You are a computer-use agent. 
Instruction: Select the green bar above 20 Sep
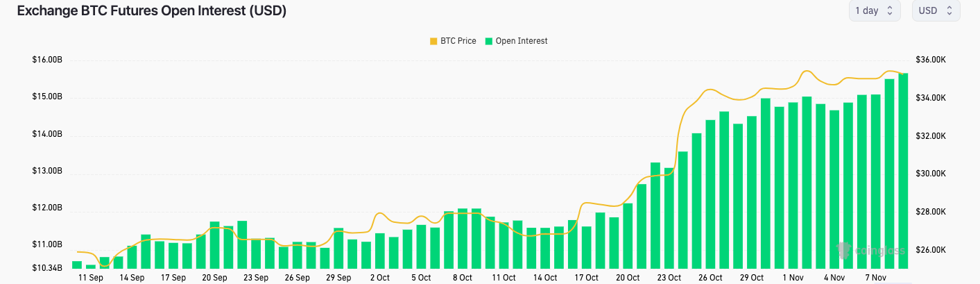[x=214, y=244]
